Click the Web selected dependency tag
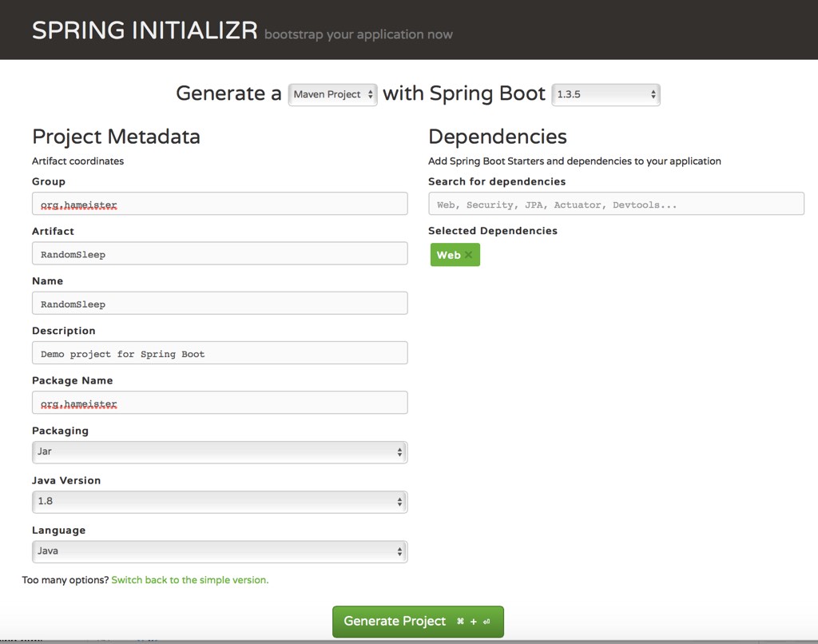818x644 pixels. pyautogui.click(x=448, y=255)
